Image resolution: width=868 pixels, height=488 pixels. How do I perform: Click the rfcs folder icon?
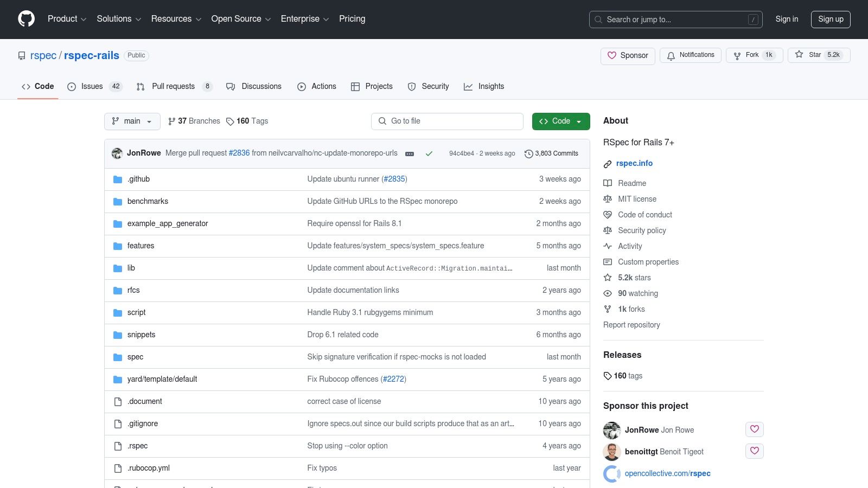(x=118, y=291)
